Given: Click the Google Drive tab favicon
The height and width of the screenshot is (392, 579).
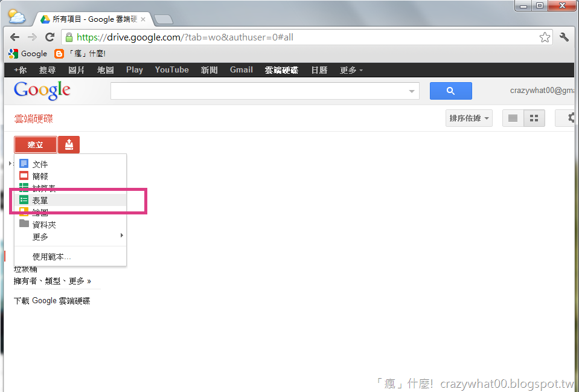Looking at the screenshot, I should point(45,19).
